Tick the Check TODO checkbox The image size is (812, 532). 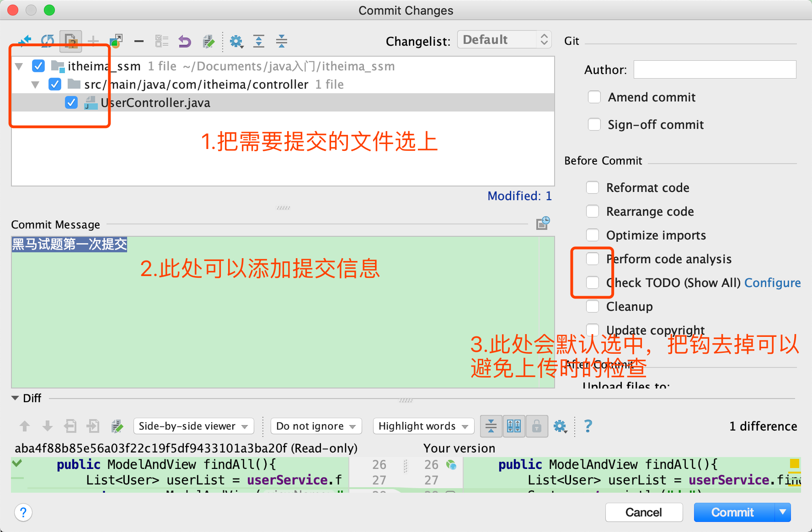coord(593,282)
